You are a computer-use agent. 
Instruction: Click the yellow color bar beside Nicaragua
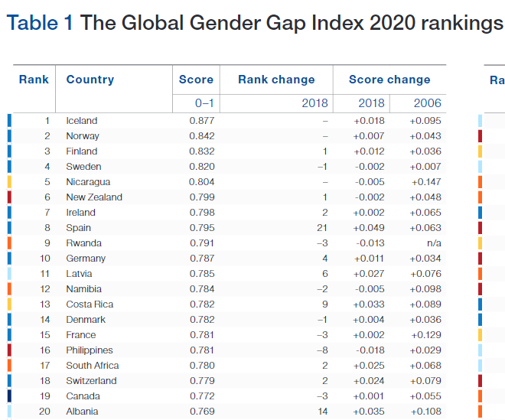coord(9,182)
